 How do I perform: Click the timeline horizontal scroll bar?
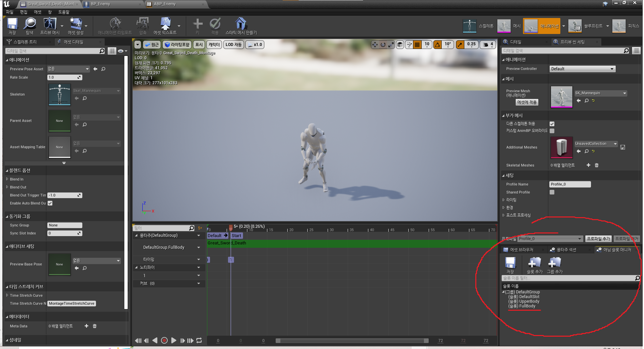tap(352, 341)
